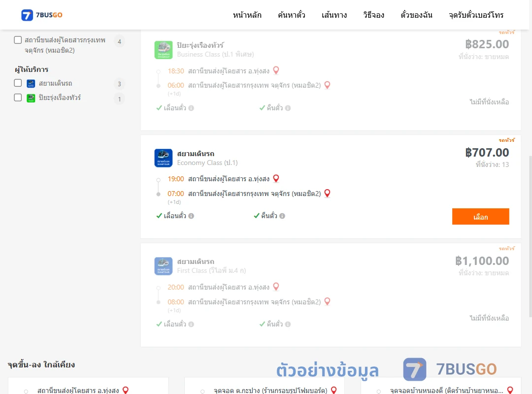
Task: Click the ผู้ให้บริการ filter heading
Action: [32, 69]
